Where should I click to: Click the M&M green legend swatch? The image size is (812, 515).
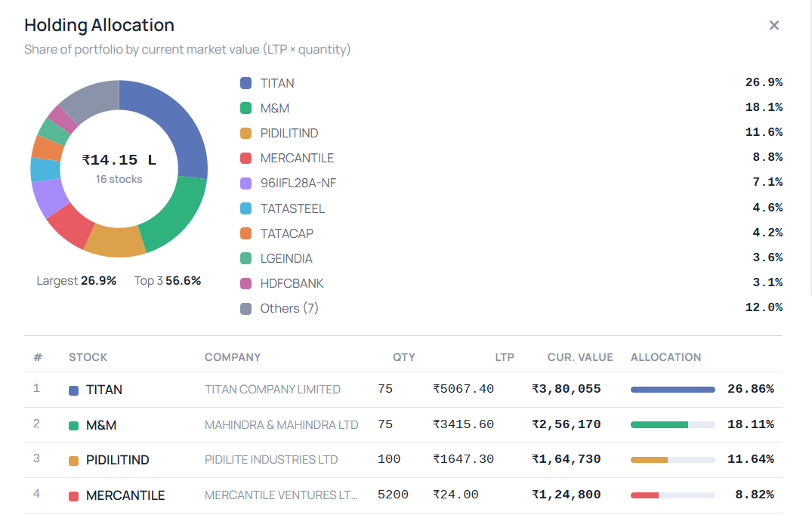(x=246, y=108)
